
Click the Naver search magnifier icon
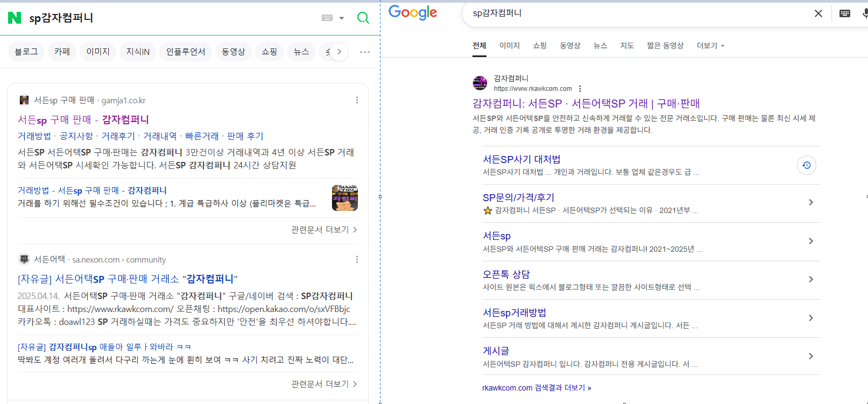(363, 18)
